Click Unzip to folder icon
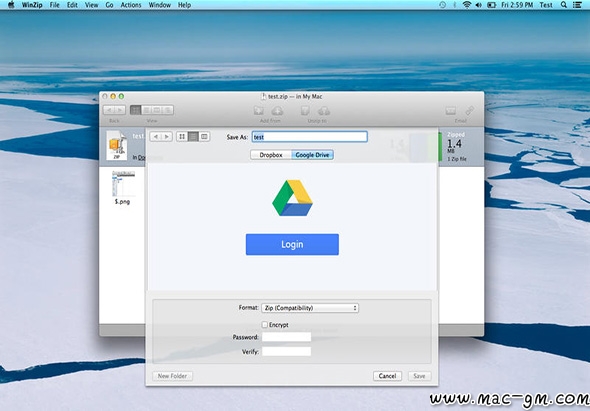The image size is (590, 411). (305, 110)
